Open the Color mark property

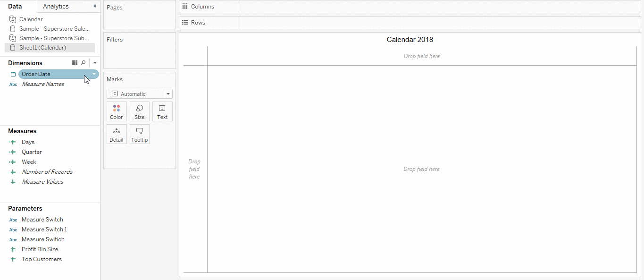pyautogui.click(x=117, y=111)
